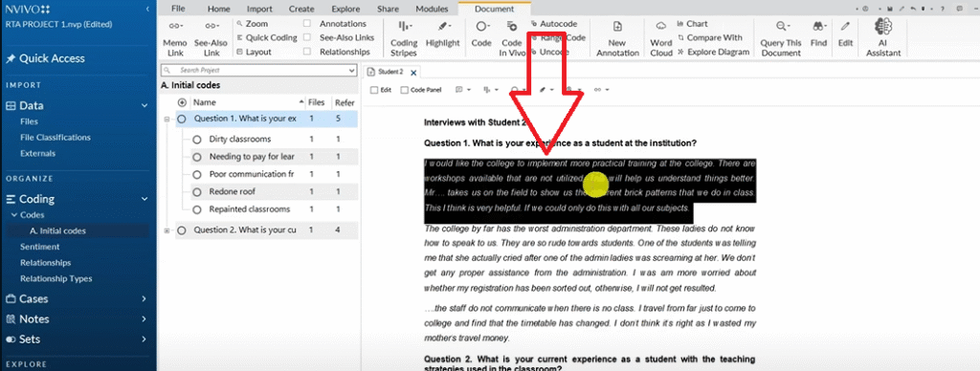Select the Document ribbon tab
The image size is (980, 371).
tap(495, 10)
